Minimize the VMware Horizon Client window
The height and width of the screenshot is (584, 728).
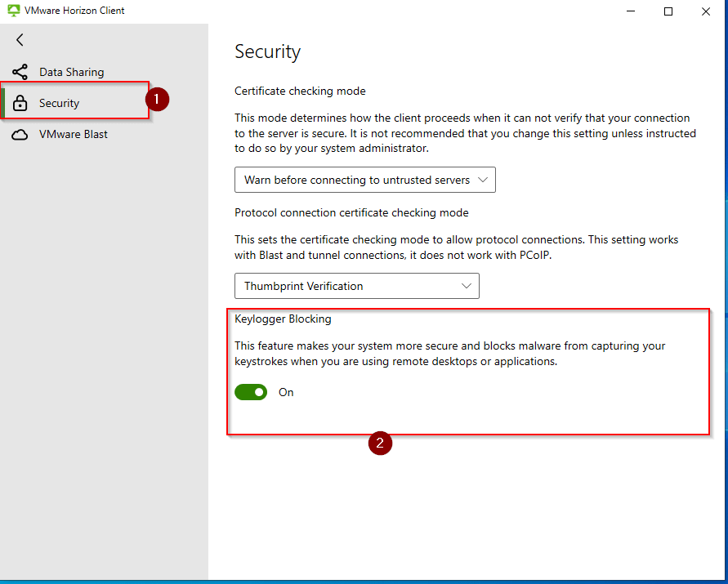(631, 11)
